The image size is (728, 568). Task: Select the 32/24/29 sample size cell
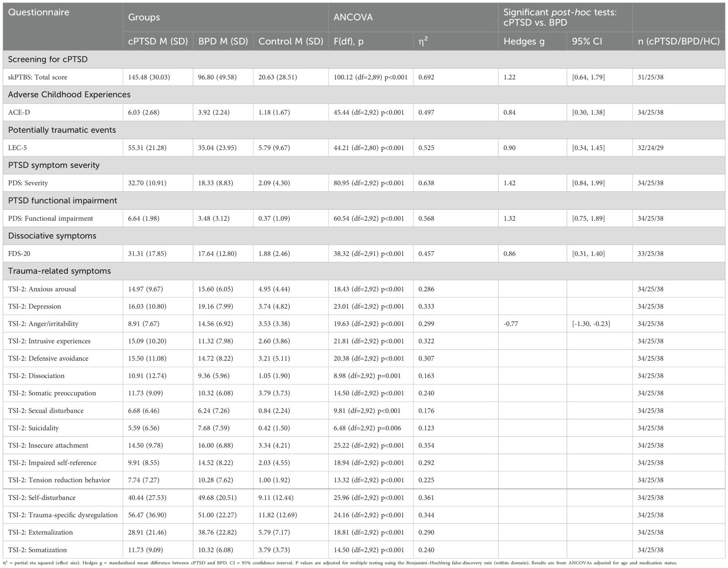coord(650,148)
